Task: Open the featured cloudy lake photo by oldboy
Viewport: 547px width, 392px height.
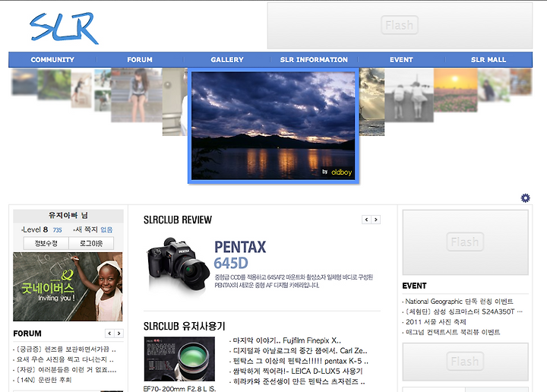Action: 273,126
